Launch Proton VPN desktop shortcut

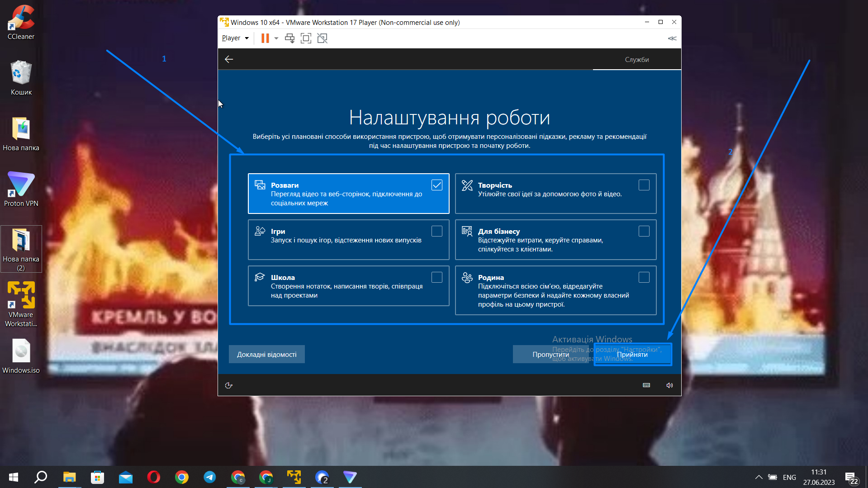(x=21, y=189)
